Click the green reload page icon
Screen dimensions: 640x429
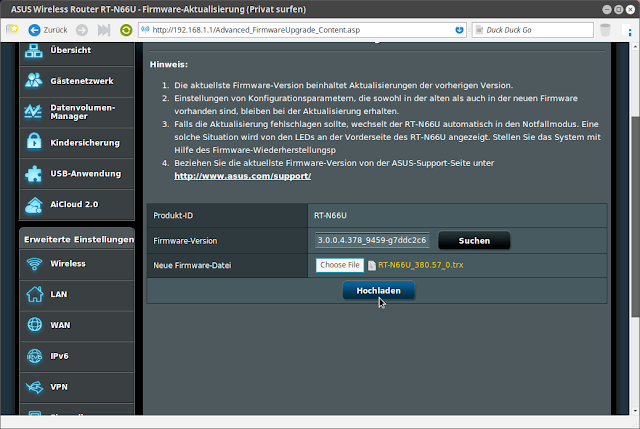click(126, 30)
